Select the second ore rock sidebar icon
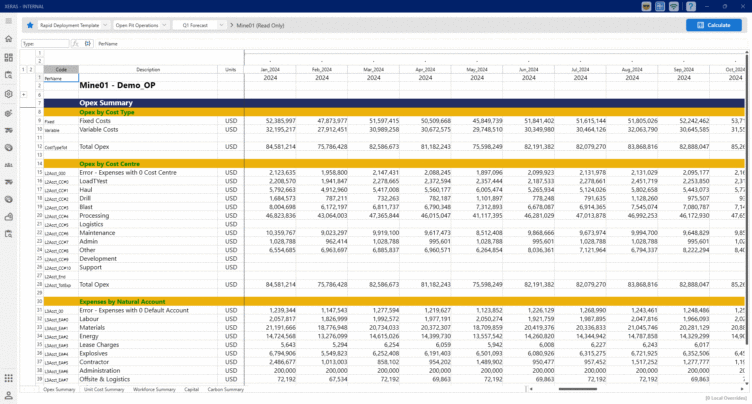This screenshot has height=404, width=752. pyautogui.click(x=9, y=199)
